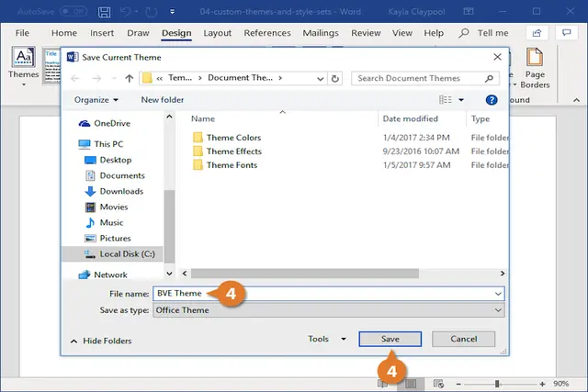The image size is (588, 392).
Task: Go up one folder level
Action: pyautogui.click(x=130, y=78)
